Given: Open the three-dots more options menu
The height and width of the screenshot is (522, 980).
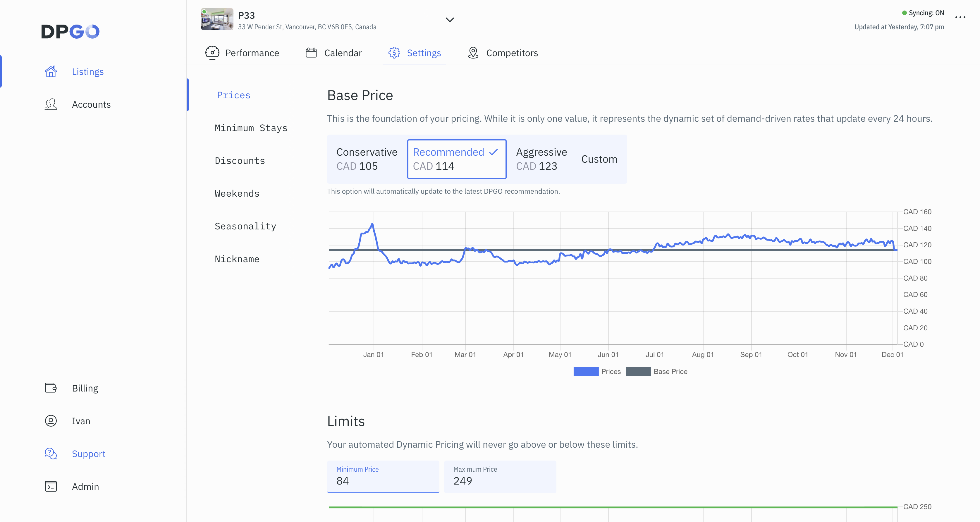Looking at the screenshot, I should coord(960,17).
